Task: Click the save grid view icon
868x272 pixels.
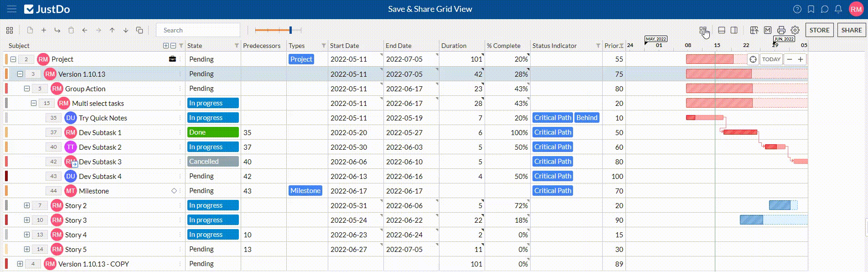Action: pos(703,30)
